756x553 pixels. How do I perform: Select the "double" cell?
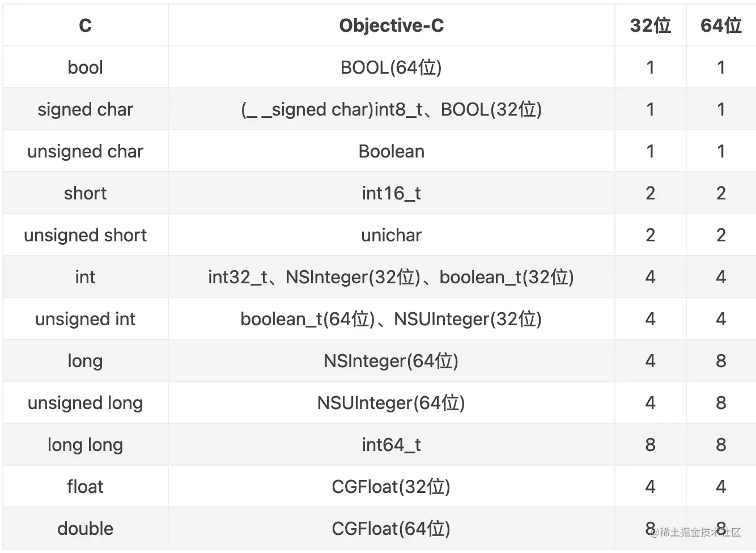[86, 529]
